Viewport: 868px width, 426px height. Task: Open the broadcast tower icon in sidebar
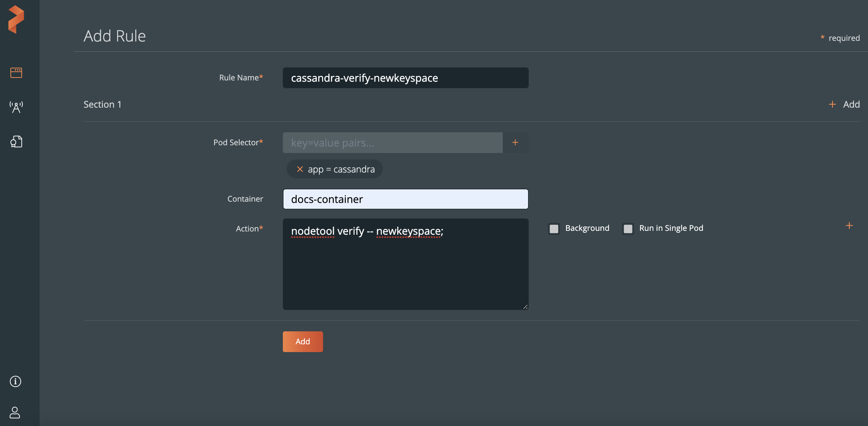click(x=16, y=107)
